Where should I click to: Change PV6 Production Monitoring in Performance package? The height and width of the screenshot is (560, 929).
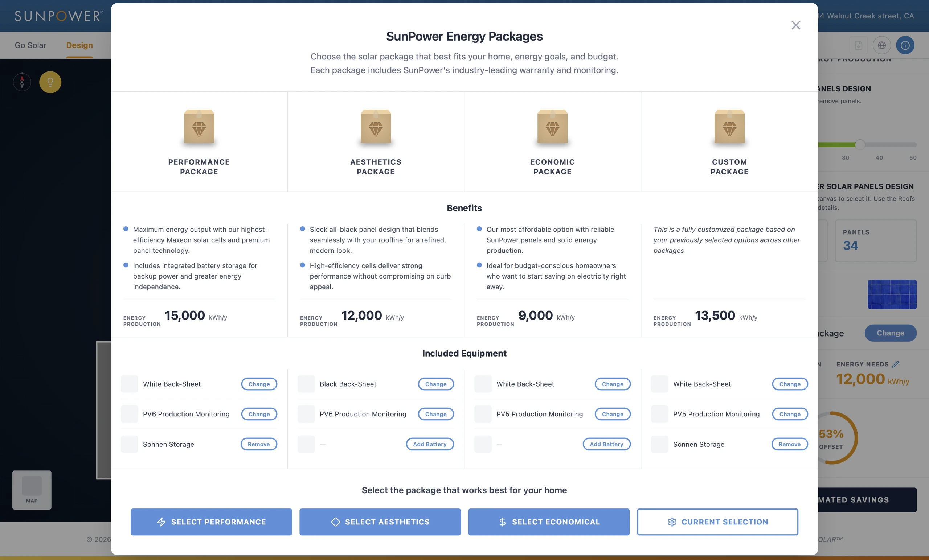tap(259, 414)
